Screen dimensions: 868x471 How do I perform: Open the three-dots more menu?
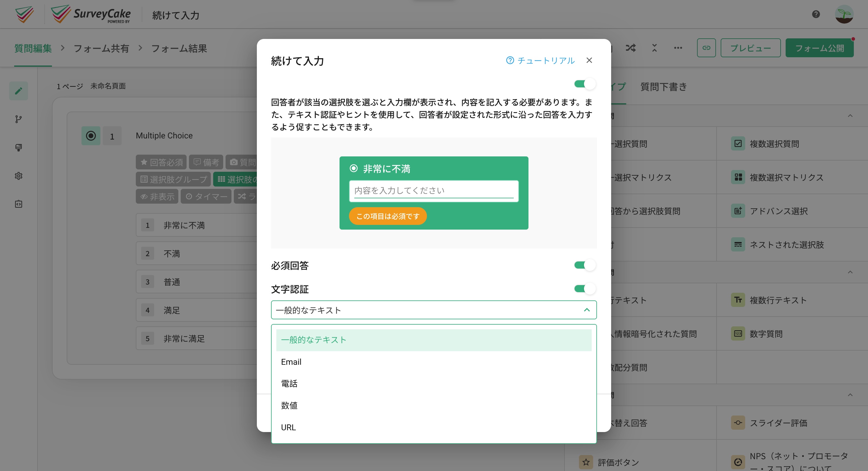(x=678, y=48)
